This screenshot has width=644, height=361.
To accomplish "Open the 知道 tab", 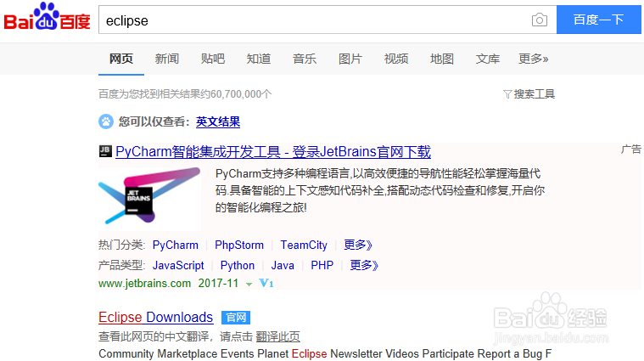I will (258, 59).
